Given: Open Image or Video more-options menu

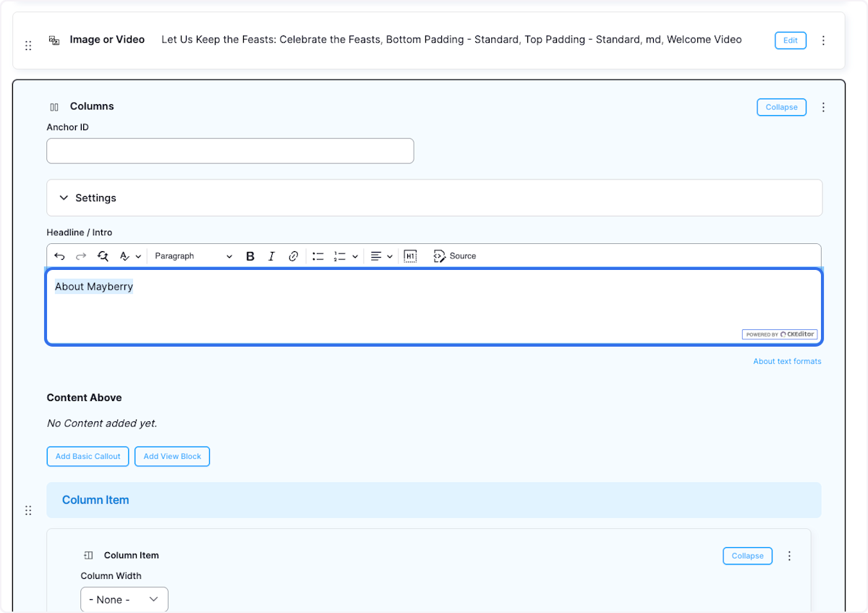Looking at the screenshot, I should 823,41.
